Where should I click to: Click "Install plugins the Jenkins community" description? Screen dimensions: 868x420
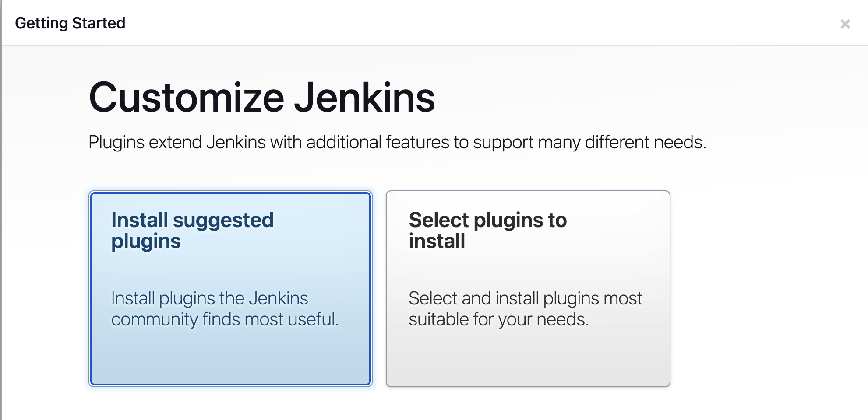click(209, 299)
